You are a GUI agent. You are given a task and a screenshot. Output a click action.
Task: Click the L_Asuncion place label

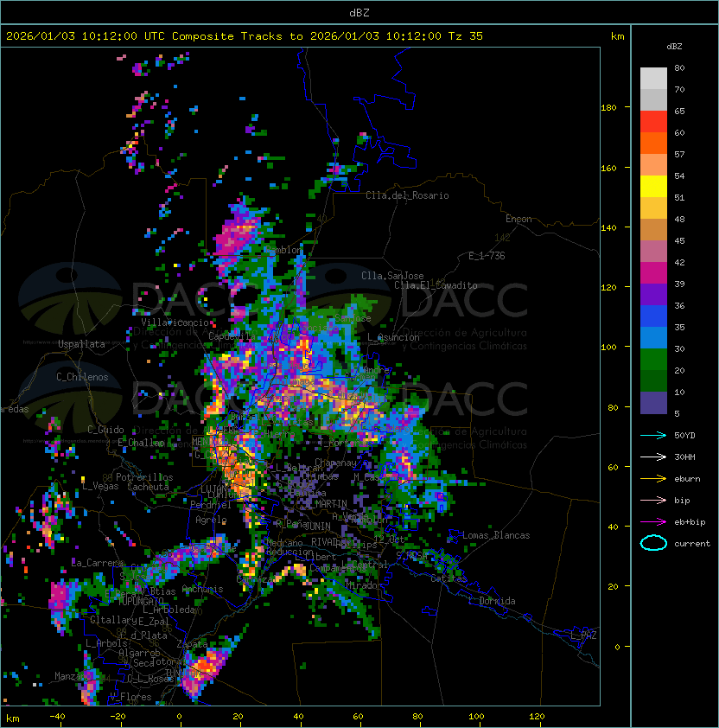point(393,337)
